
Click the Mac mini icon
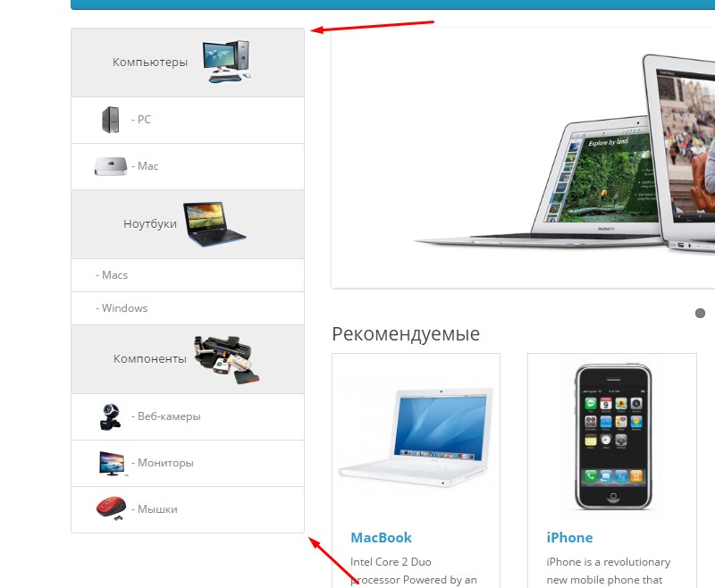click(111, 166)
